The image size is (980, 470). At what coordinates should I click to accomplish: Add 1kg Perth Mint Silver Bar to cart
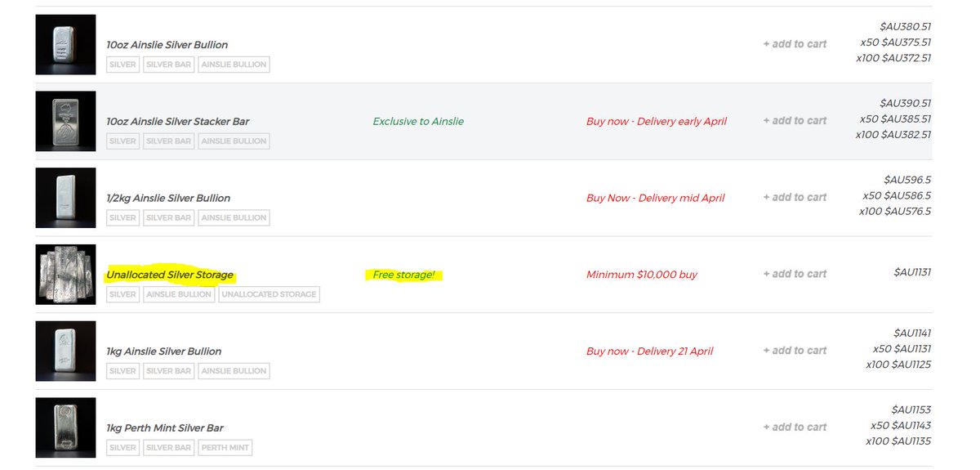click(x=795, y=427)
